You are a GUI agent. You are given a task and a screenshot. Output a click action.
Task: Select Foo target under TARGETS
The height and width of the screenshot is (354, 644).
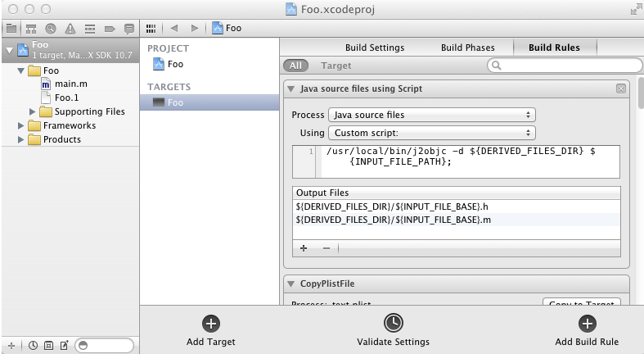(209, 102)
